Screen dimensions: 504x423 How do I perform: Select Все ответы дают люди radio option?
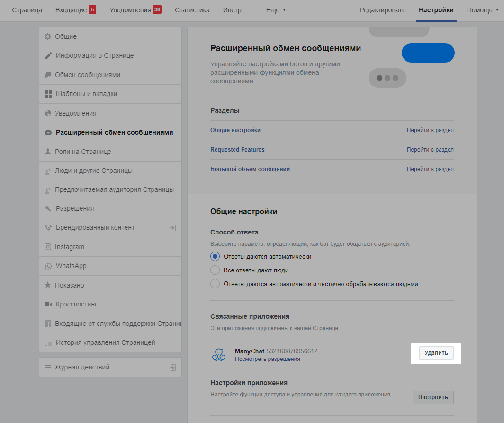[215, 270]
